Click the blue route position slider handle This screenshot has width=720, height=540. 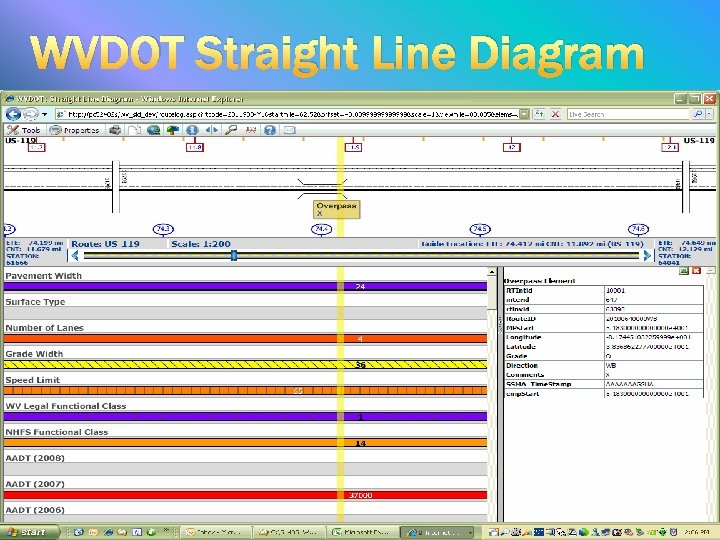pyautogui.click(x=234, y=255)
